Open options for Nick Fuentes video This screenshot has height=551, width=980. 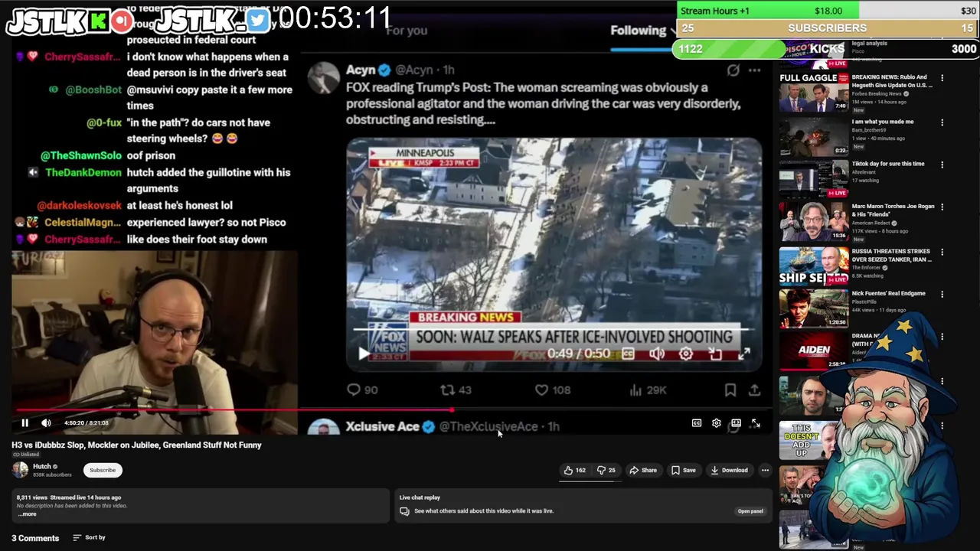[x=942, y=294]
